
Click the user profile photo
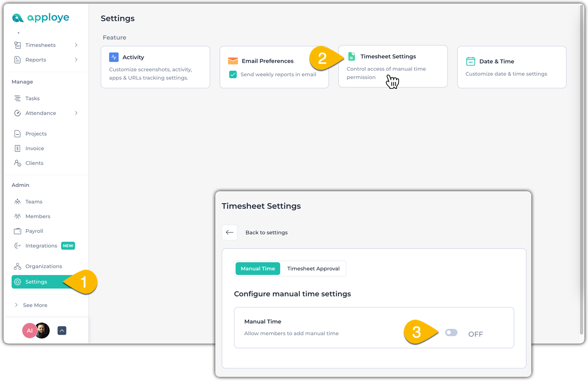point(42,330)
